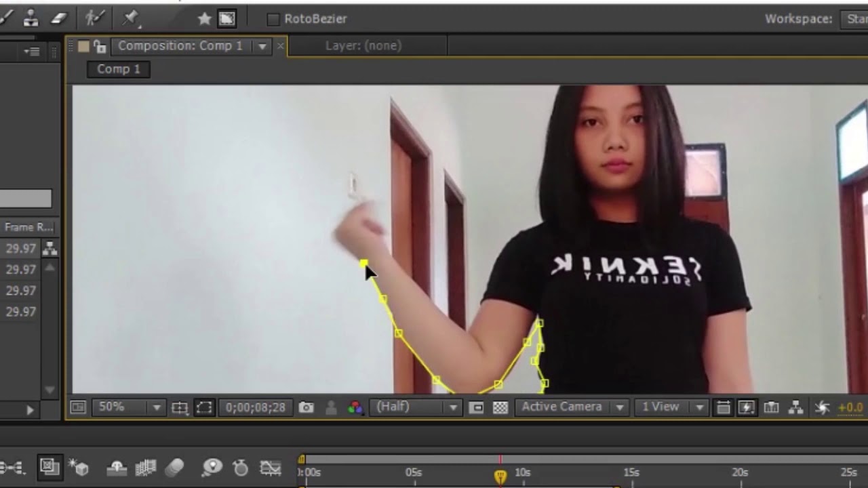Click the flowchart icon beside first 29.97 row
Screen dimensions: 868x488
[x=50, y=249]
